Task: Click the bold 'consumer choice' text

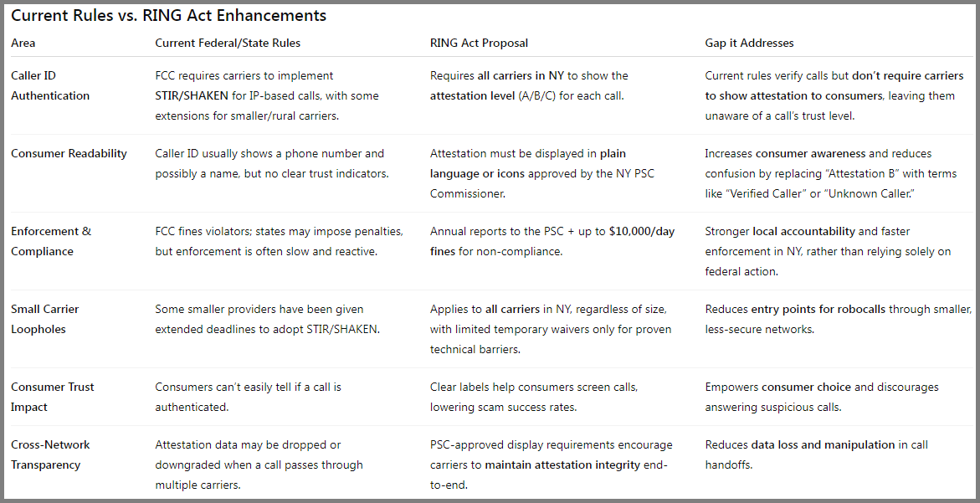Action: pyautogui.click(x=806, y=387)
